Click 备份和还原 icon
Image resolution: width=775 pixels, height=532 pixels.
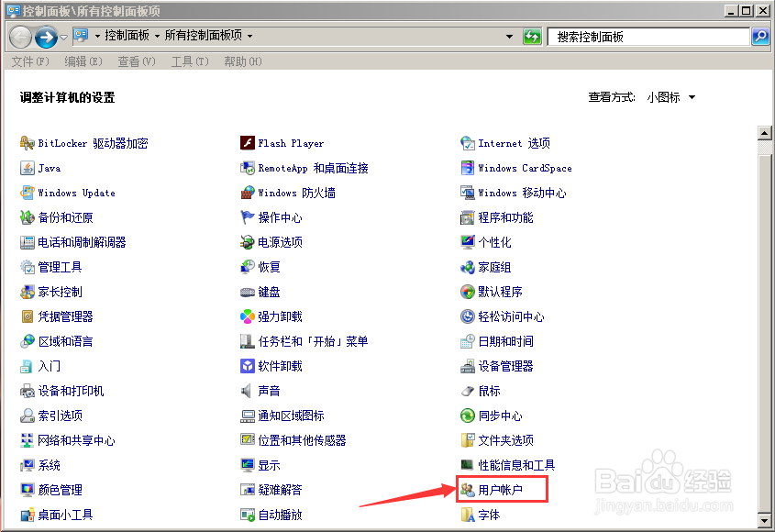click(x=27, y=217)
